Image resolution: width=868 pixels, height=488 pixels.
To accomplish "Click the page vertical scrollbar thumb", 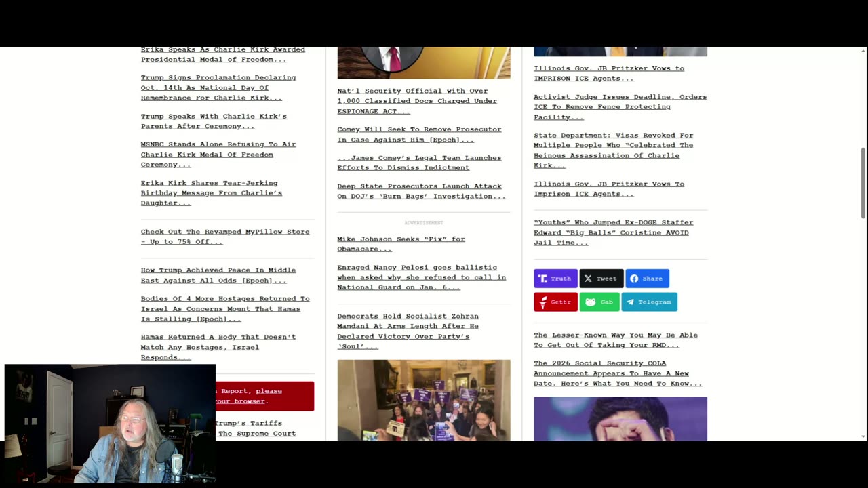I will (x=863, y=182).
